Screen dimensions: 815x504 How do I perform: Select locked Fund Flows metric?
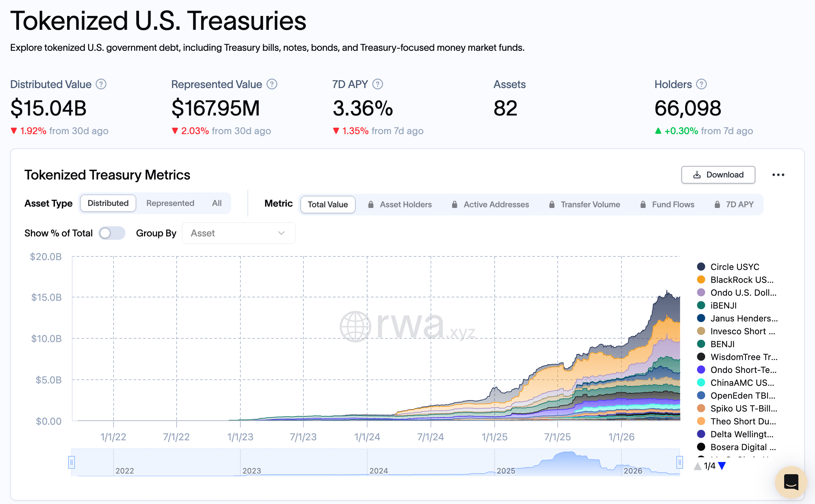tap(667, 205)
